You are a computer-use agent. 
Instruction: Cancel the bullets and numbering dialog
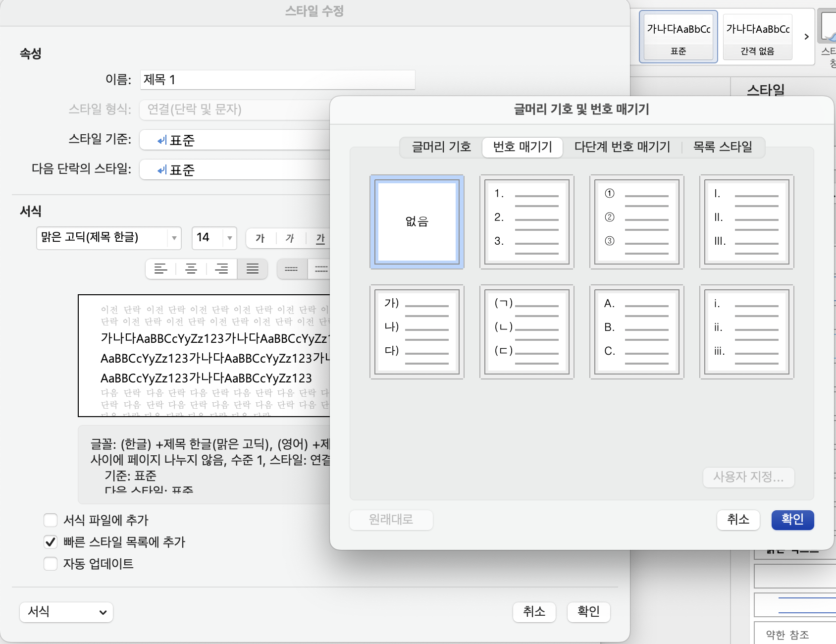coord(738,520)
